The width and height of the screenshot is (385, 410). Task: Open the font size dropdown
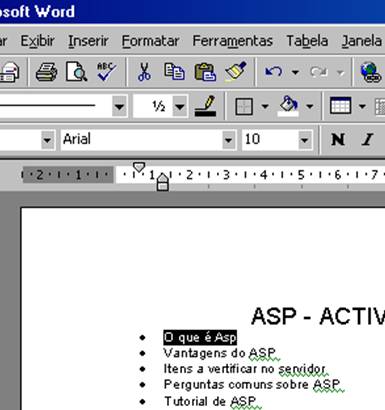tap(304, 140)
